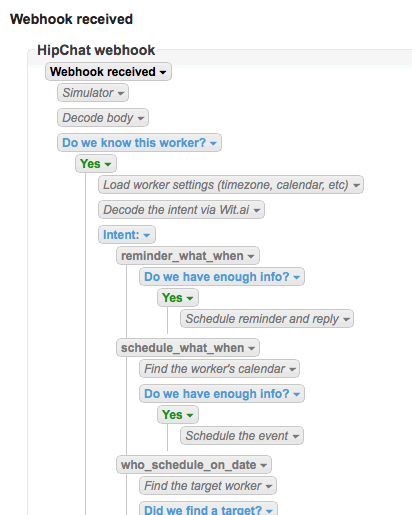
Task: Open 'Load worker settings' step dropdown
Action: (231, 185)
